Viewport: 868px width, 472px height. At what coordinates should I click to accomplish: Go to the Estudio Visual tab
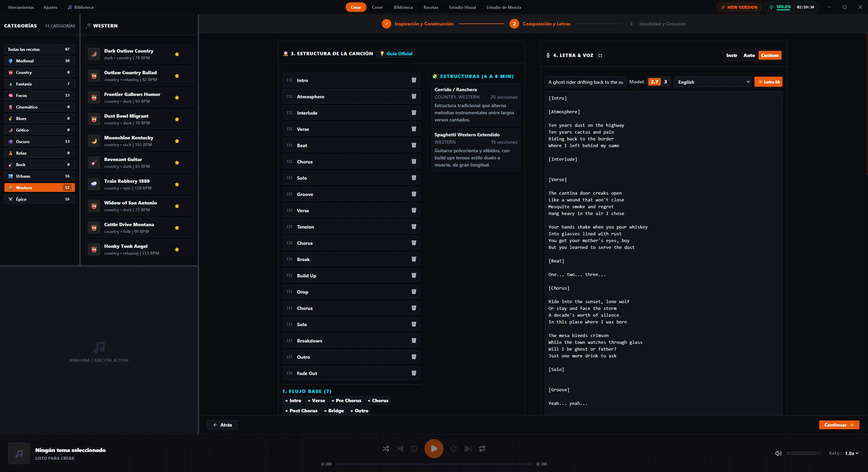(x=462, y=7)
